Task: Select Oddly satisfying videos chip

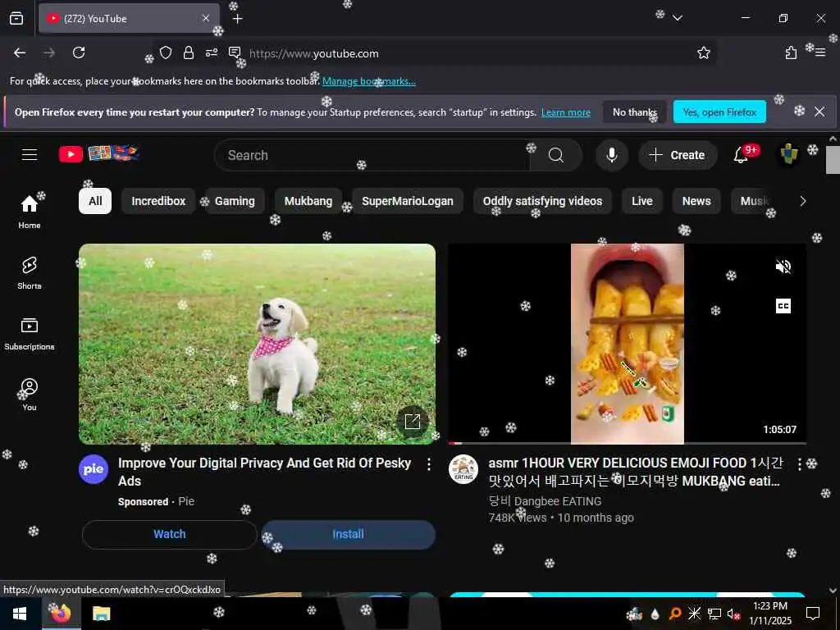Action: [542, 201]
